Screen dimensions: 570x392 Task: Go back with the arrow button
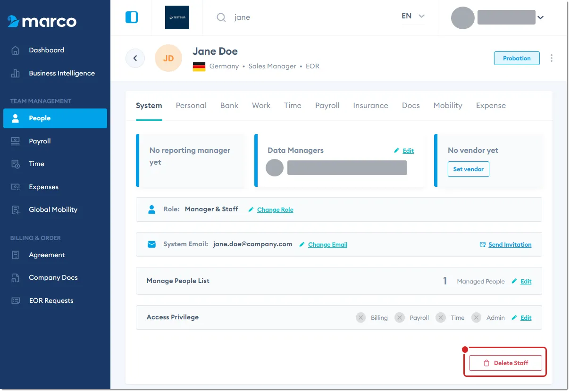tap(135, 58)
